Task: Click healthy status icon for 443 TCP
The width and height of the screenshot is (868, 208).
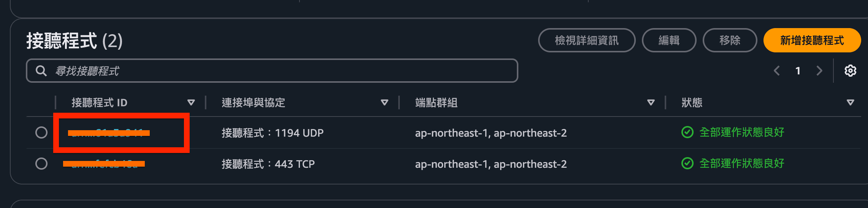Action: [687, 164]
